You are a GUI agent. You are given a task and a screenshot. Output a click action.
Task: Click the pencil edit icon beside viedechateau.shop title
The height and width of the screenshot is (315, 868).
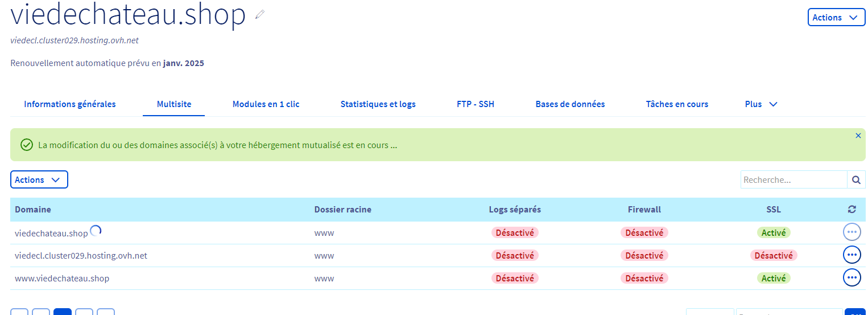click(x=260, y=15)
